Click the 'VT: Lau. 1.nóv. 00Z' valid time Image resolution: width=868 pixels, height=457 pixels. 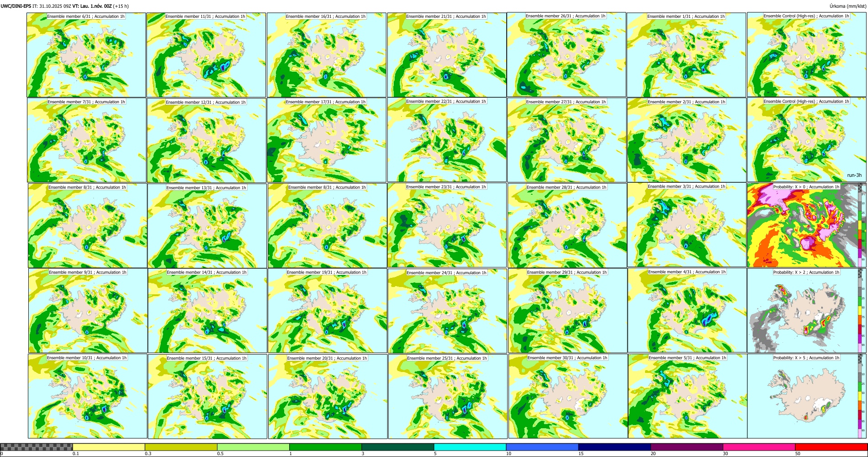pos(92,6)
